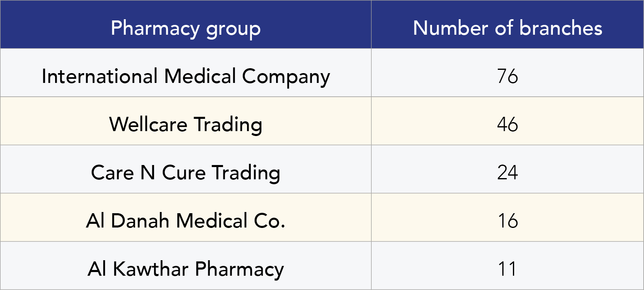Viewport: 644px width, 290px height.
Task: Click the word "Kawthar" in the last row
Action: pyautogui.click(x=150, y=269)
